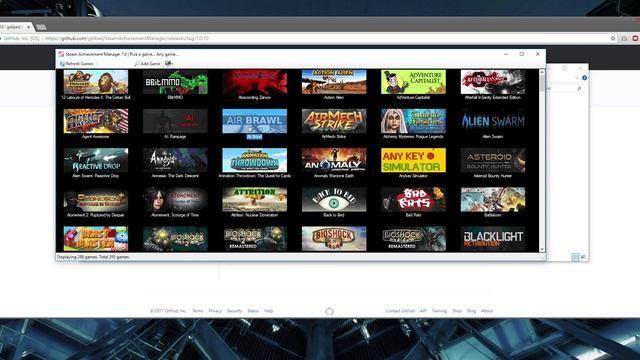Image resolution: width=640 pixels, height=360 pixels.
Task: Open GitHub footer Blog link
Action: (x=471, y=311)
